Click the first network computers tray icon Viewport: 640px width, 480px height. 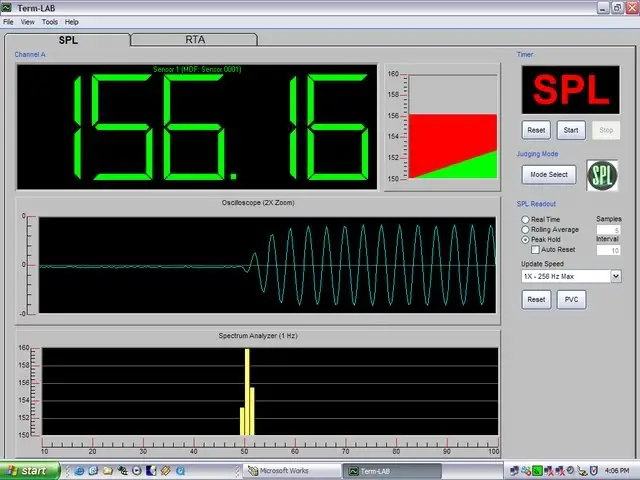[514, 471]
